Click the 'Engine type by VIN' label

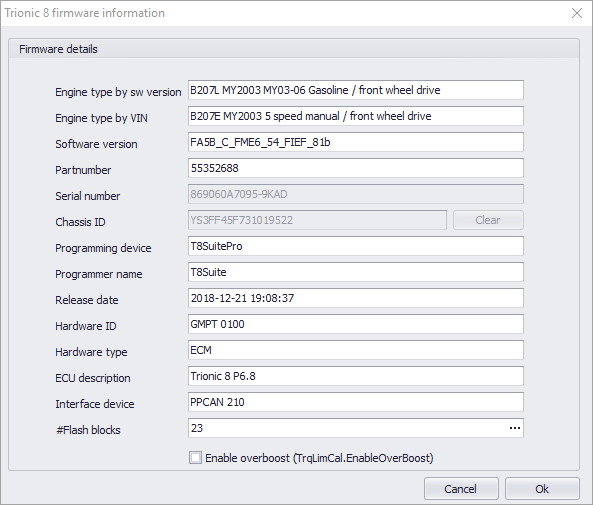click(101, 118)
